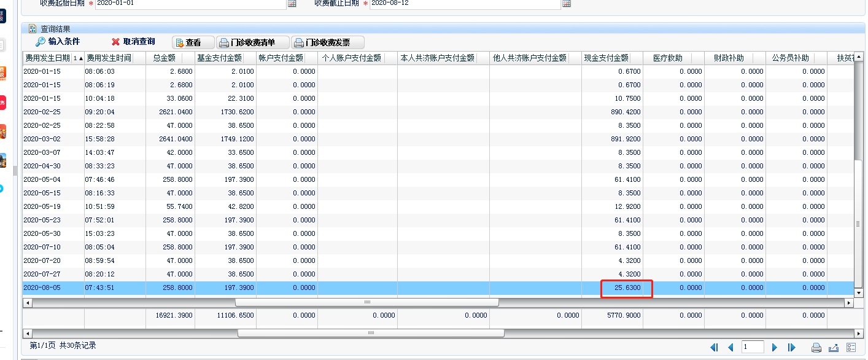This screenshot has height=360, width=868.
Task: Click the 1730.6200 fund payment cell
Action: coord(225,112)
